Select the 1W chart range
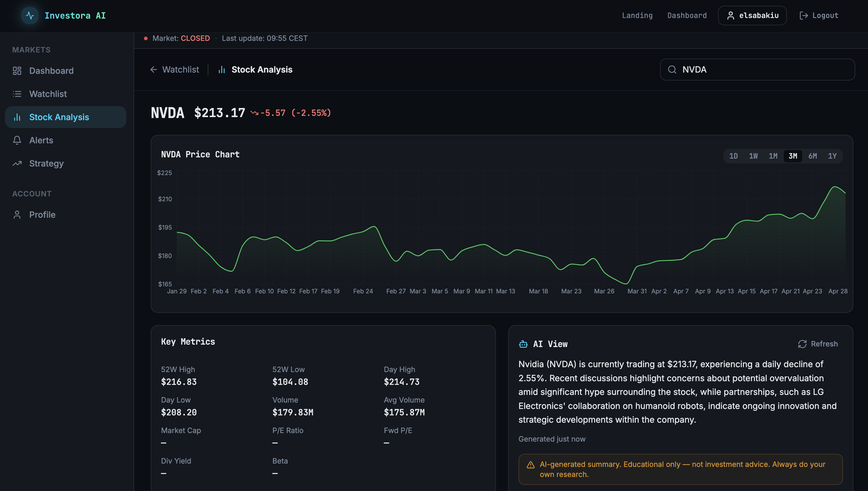 pos(753,156)
